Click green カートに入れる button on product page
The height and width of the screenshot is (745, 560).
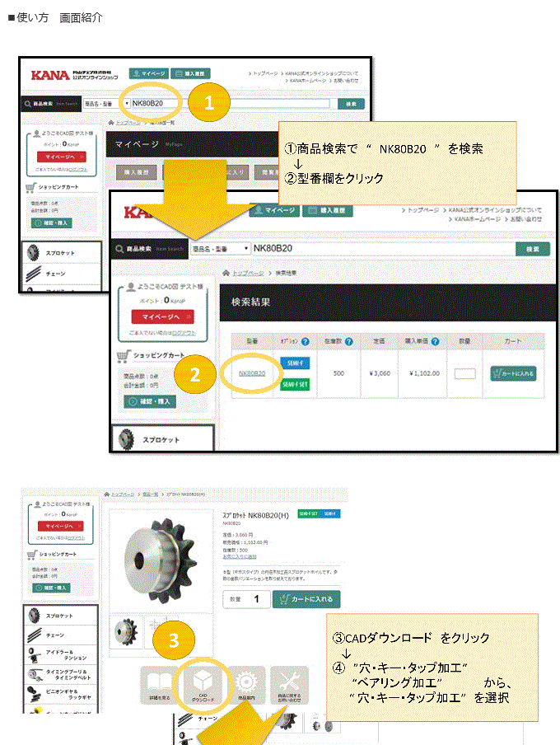tap(306, 599)
